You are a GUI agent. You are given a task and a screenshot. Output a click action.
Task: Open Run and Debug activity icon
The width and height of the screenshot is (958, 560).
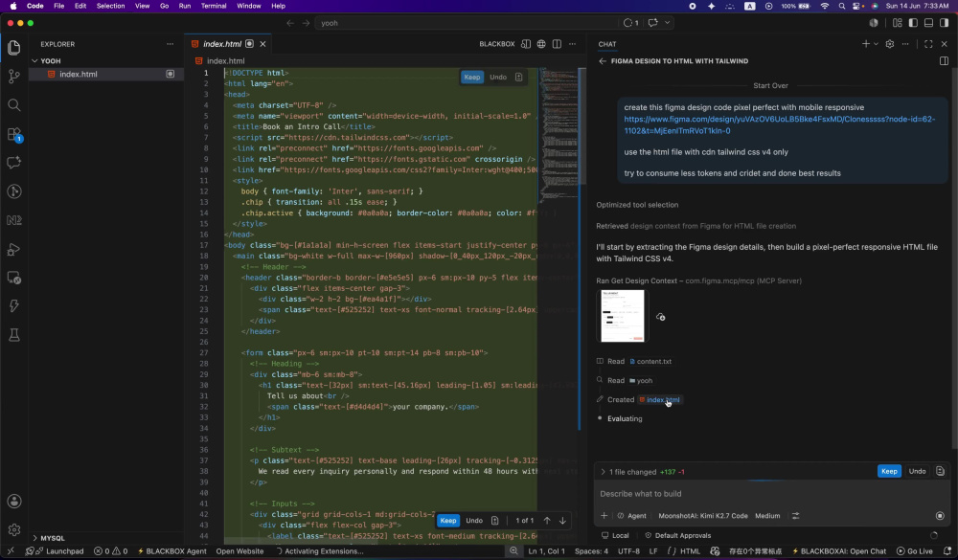coord(14,249)
